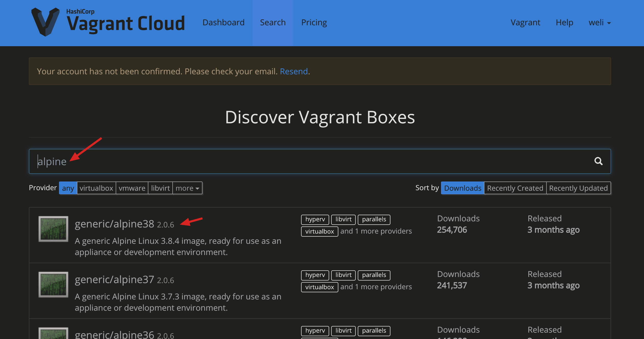This screenshot has width=644, height=339.
Task: Go to the Dashboard tab
Action: coord(223,22)
